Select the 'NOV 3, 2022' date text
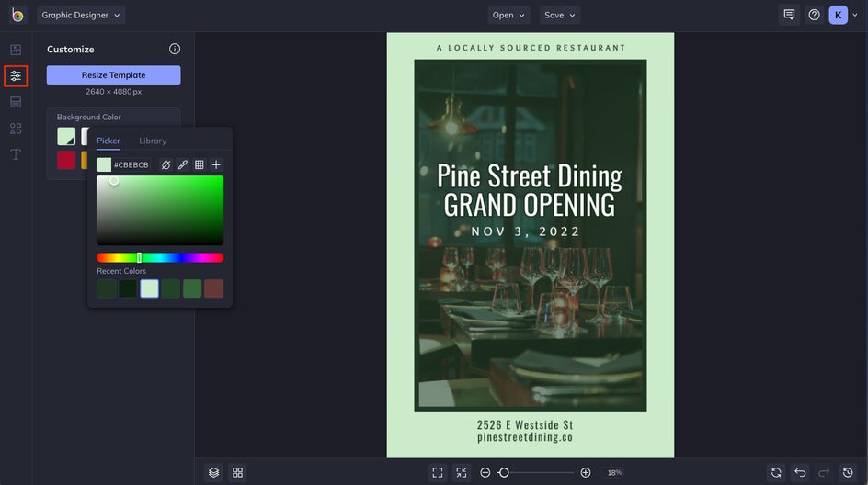The height and width of the screenshot is (485, 868). [x=525, y=231]
